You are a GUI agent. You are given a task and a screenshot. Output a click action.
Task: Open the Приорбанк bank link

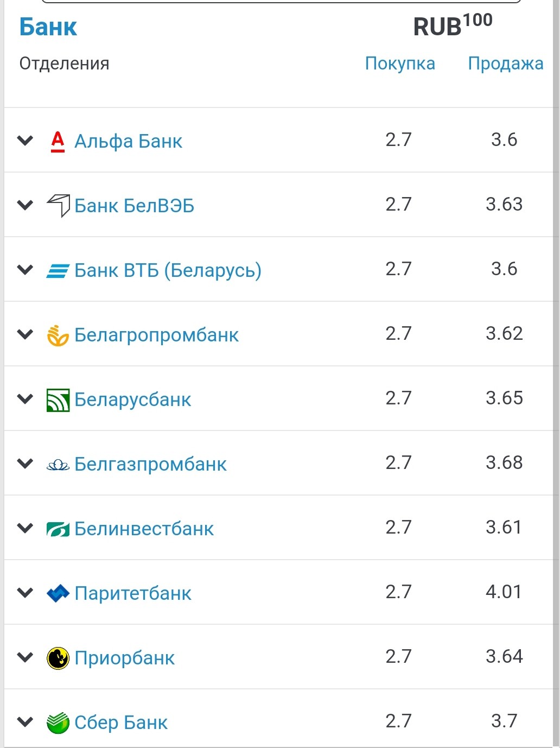click(124, 658)
